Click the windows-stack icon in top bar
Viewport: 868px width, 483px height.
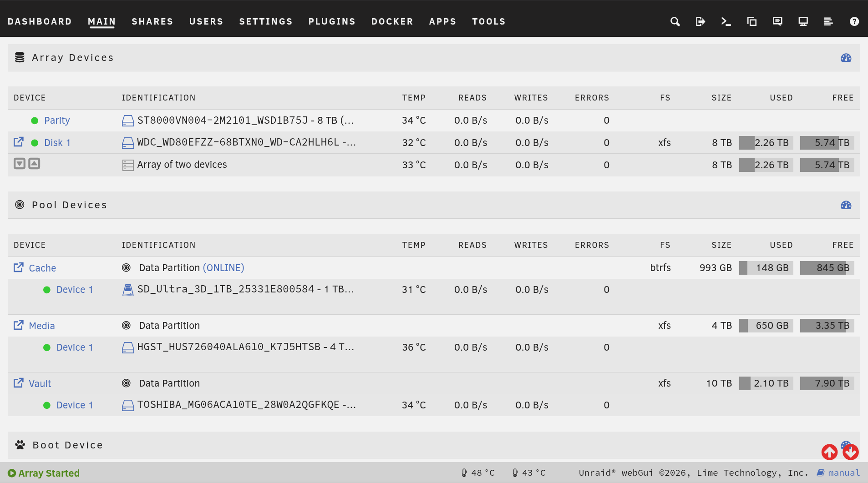(x=752, y=21)
